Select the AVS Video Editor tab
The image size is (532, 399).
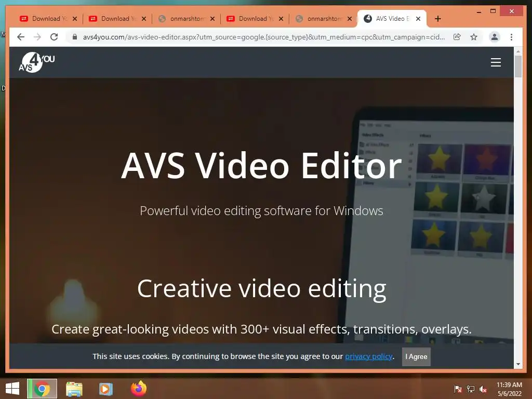(x=392, y=19)
